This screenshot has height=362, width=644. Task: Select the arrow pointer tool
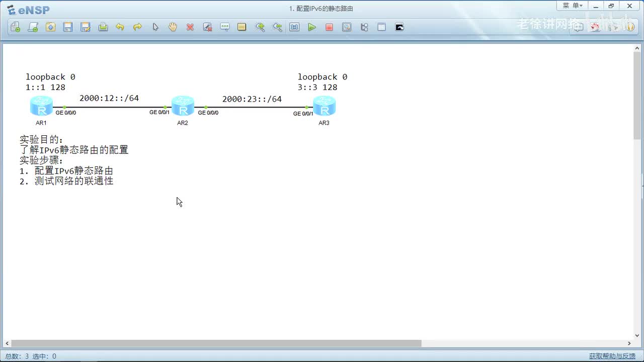[155, 27]
